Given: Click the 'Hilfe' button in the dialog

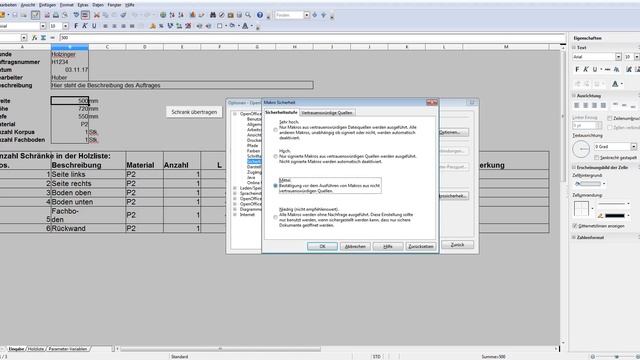Looking at the screenshot, I should pyautogui.click(x=388, y=246).
